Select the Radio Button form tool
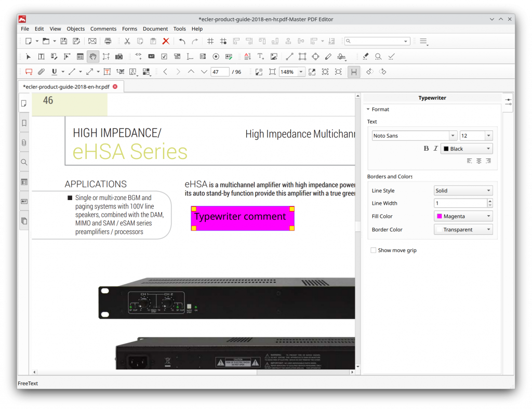Screen dimensions: 532x409 [216, 56]
